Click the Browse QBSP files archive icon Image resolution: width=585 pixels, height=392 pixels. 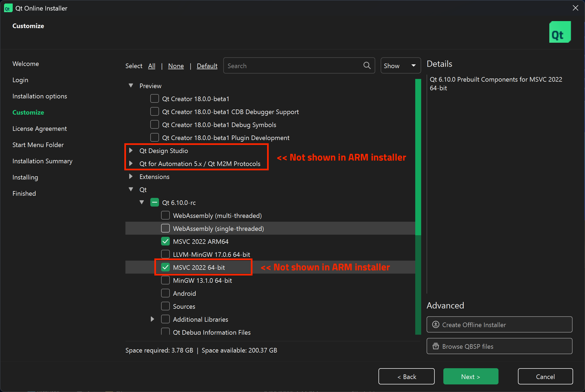[436, 346]
